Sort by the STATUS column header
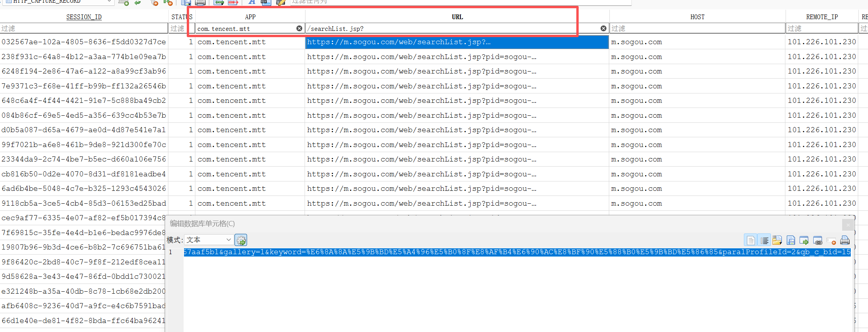868x332 pixels. (x=182, y=17)
